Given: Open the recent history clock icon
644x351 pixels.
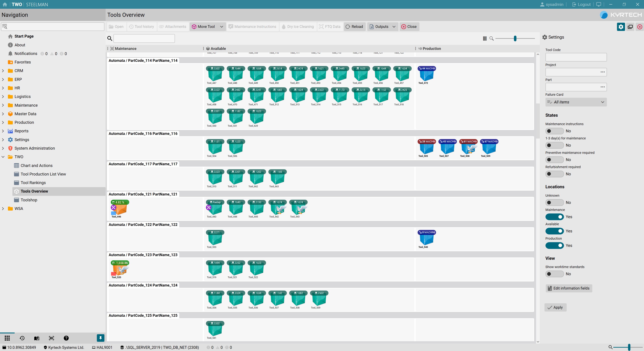Looking at the screenshot, I should [x=22, y=338].
